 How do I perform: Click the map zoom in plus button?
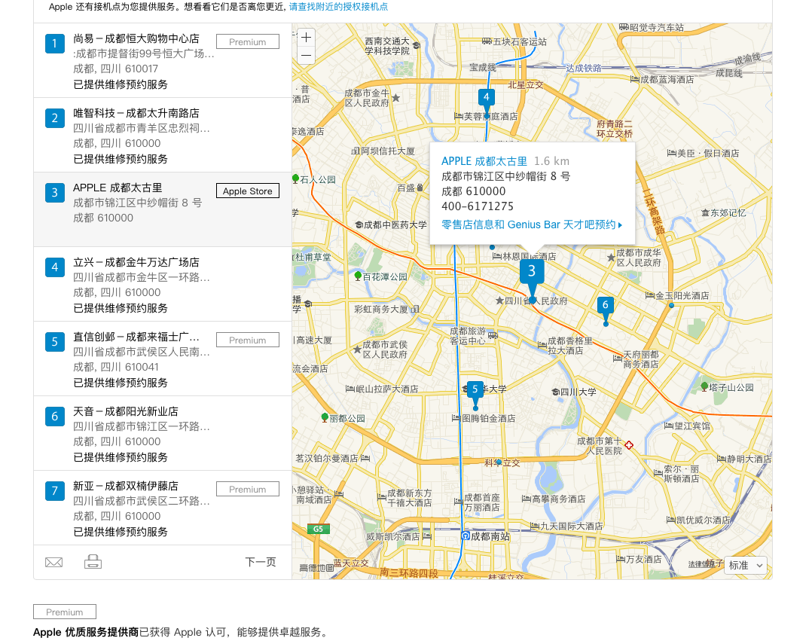[x=306, y=38]
